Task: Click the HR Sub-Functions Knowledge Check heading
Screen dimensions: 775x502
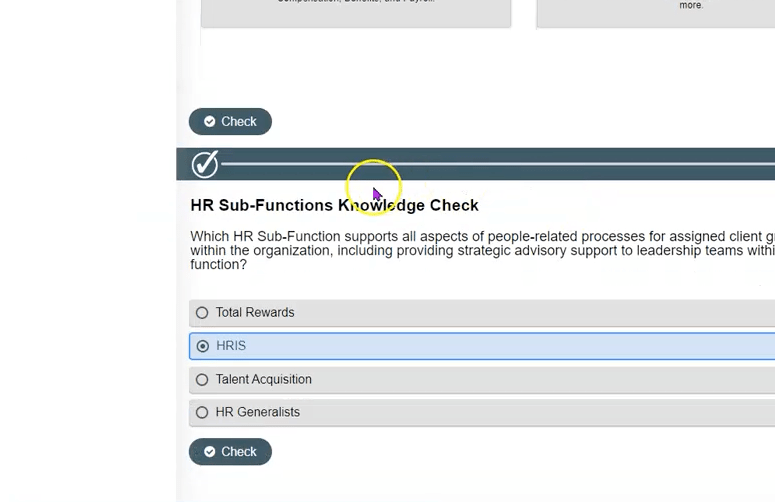Action: (334, 205)
